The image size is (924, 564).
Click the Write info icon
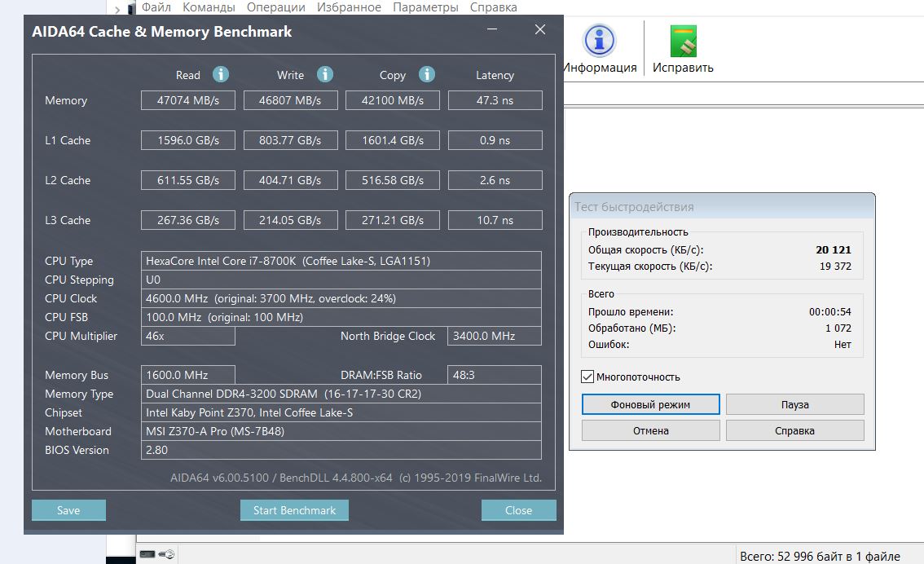pyautogui.click(x=324, y=74)
